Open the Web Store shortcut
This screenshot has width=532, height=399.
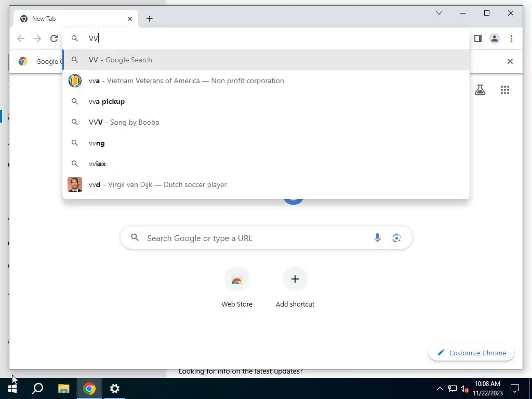tap(237, 287)
